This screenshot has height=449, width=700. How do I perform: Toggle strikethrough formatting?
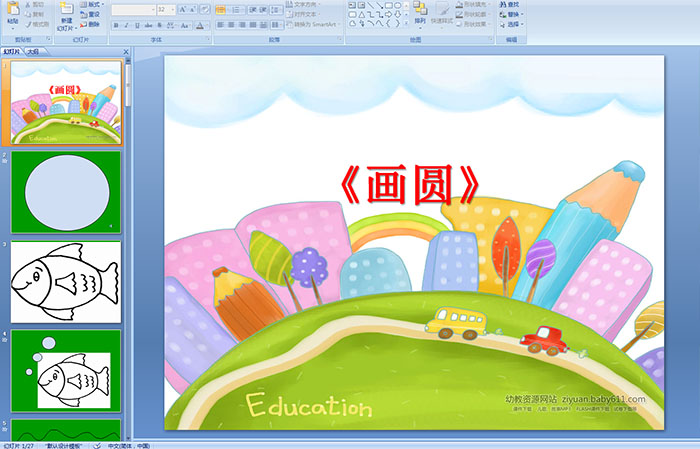coord(148,25)
